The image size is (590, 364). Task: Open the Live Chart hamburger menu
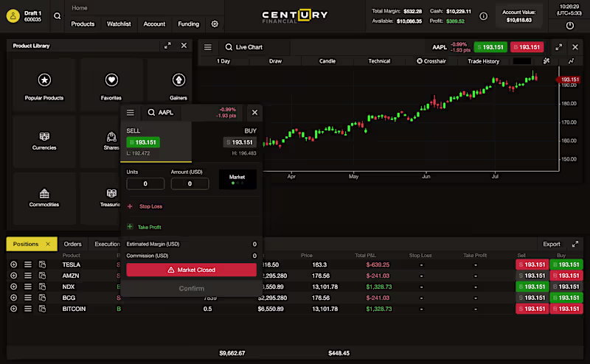(x=208, y=47)
